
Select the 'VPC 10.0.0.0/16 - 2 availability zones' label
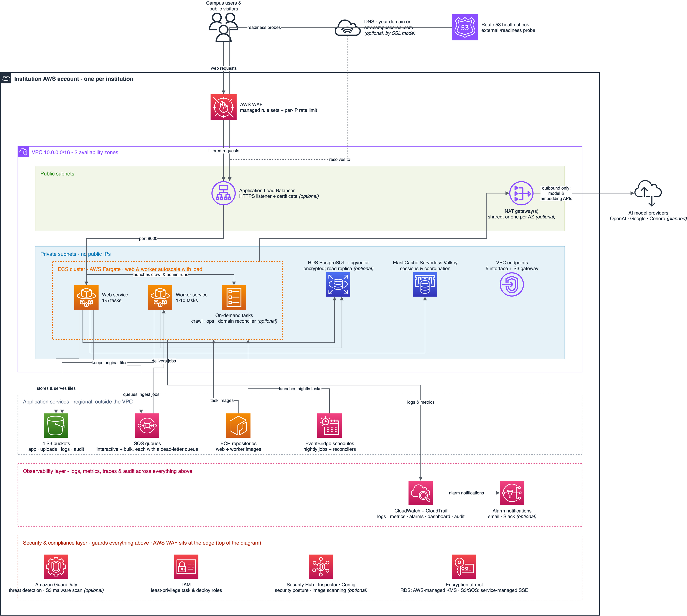[x=75, y=152]
